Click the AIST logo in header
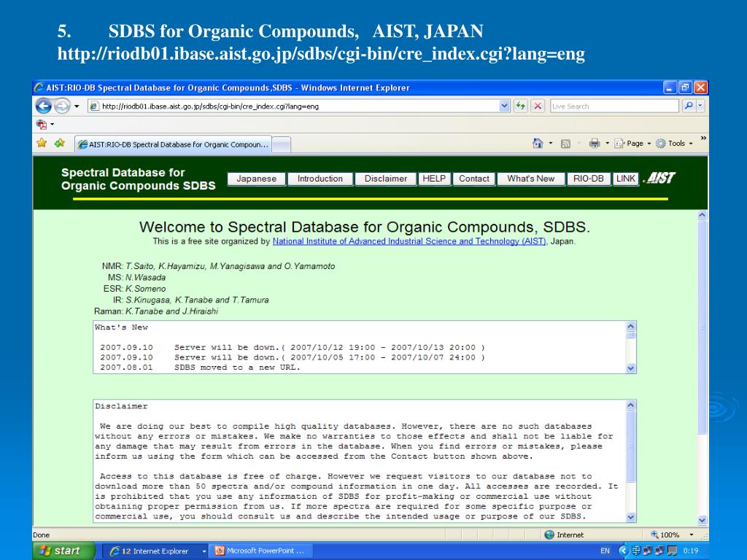 (659, 178)
